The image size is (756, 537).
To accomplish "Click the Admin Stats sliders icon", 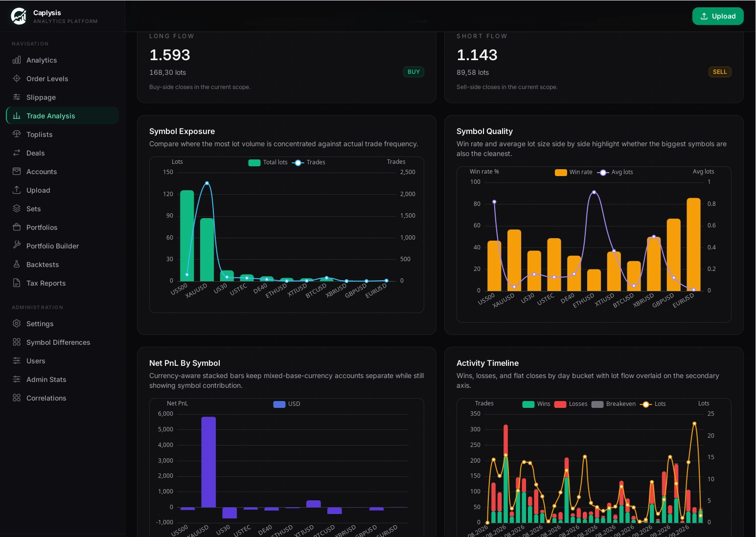I will pos(17,380).
